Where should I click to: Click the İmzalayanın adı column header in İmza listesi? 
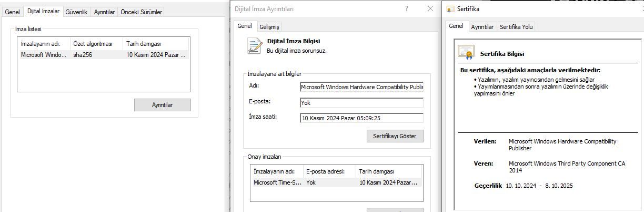(x=43, y=44)
